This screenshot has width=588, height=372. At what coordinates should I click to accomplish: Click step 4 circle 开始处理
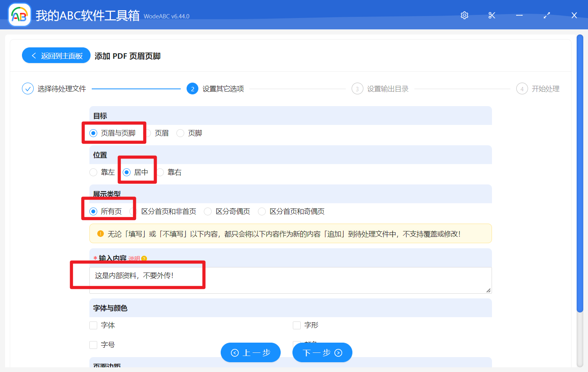pos(522,89)
